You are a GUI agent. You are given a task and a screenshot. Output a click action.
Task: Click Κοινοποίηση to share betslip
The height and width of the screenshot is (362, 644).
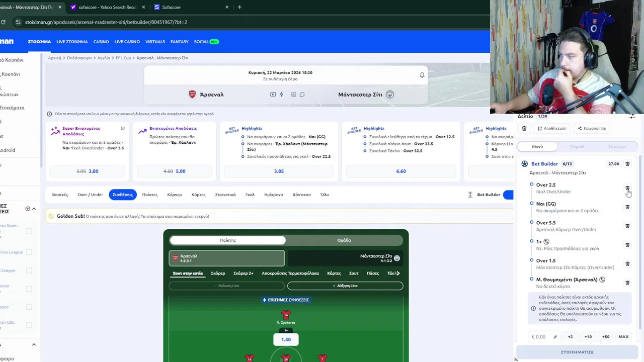[592, 128]
